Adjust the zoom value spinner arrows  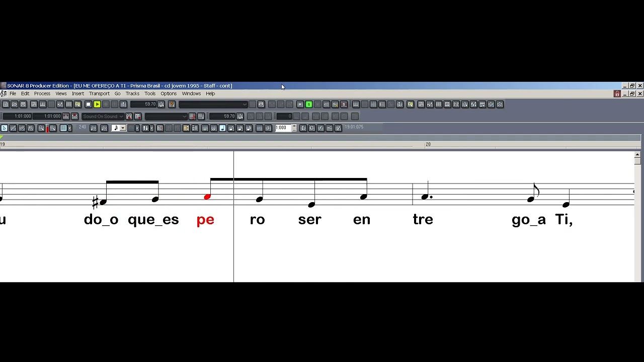point(294,128)
